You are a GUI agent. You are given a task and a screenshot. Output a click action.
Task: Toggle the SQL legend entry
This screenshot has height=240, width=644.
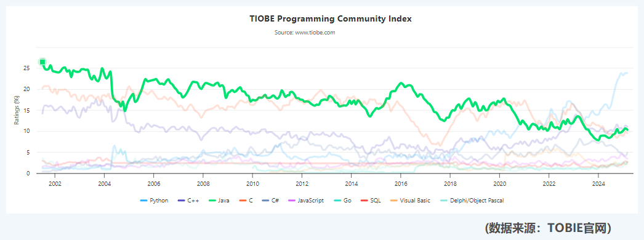click(370, 201)
